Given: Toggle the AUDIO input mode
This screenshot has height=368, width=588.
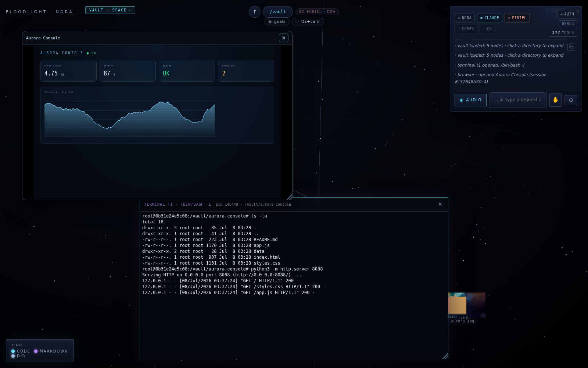Looking at the screenshot, I should coord(470,100).
